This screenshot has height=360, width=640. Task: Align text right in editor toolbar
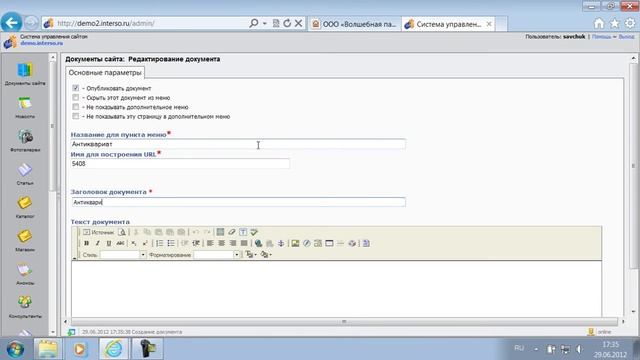[x=233, y=243]
